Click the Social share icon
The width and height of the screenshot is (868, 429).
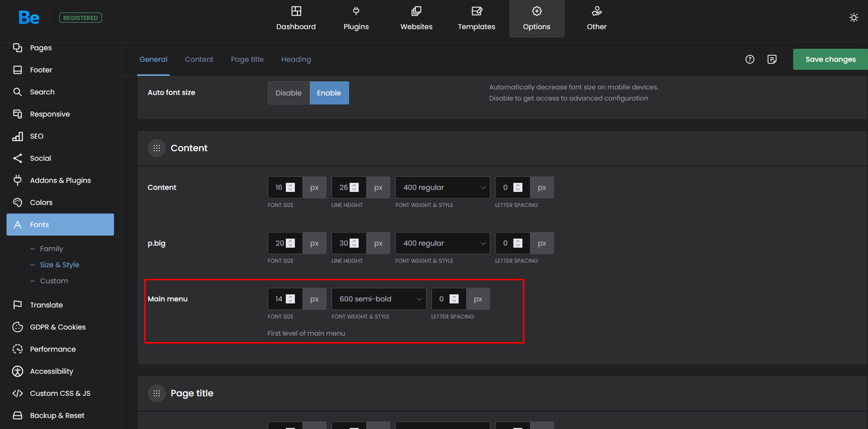(x=18, y=158)
